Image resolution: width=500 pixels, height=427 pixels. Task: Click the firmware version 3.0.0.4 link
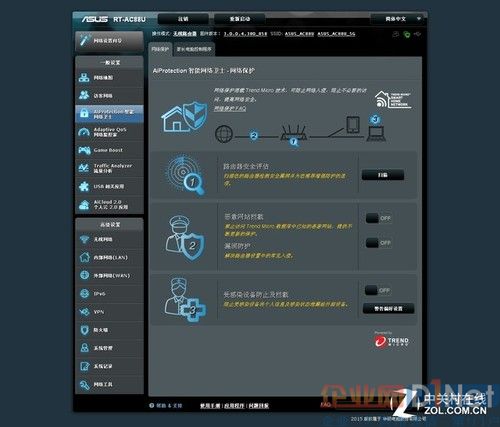tap(245, 34)
